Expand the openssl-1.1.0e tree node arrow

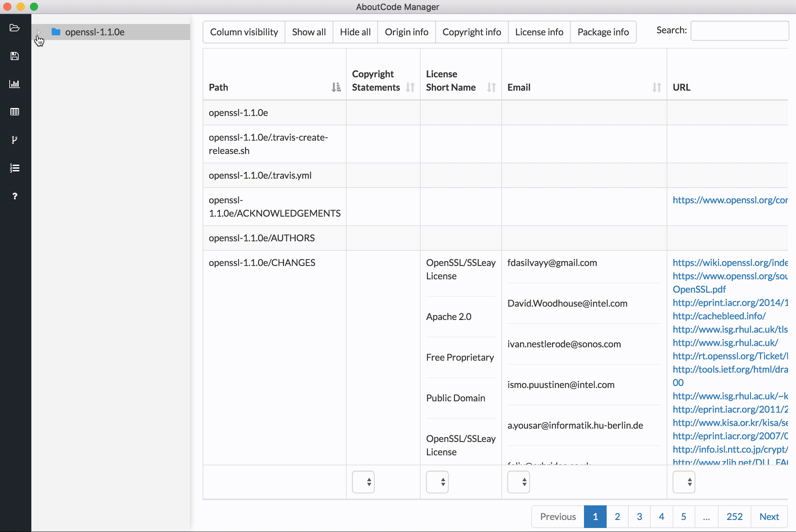(x=39, y=32)
